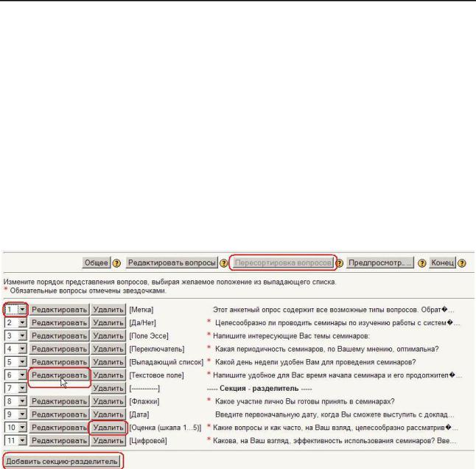Delete the [Текстовое поле] question
The image size is (476, 469).
[x=108, y=375]
